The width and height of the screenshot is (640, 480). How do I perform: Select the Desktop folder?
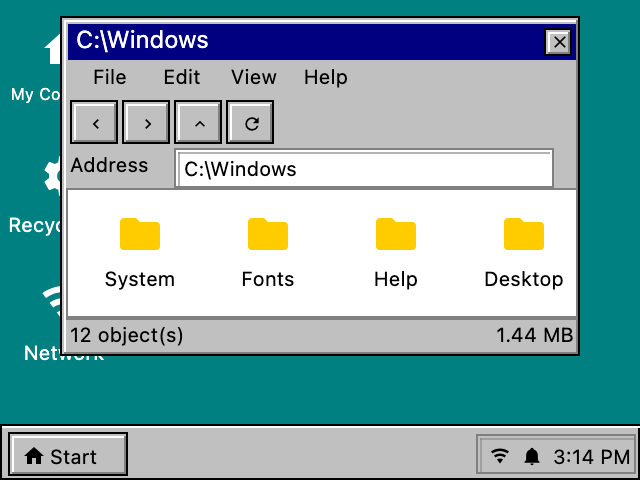524,253
